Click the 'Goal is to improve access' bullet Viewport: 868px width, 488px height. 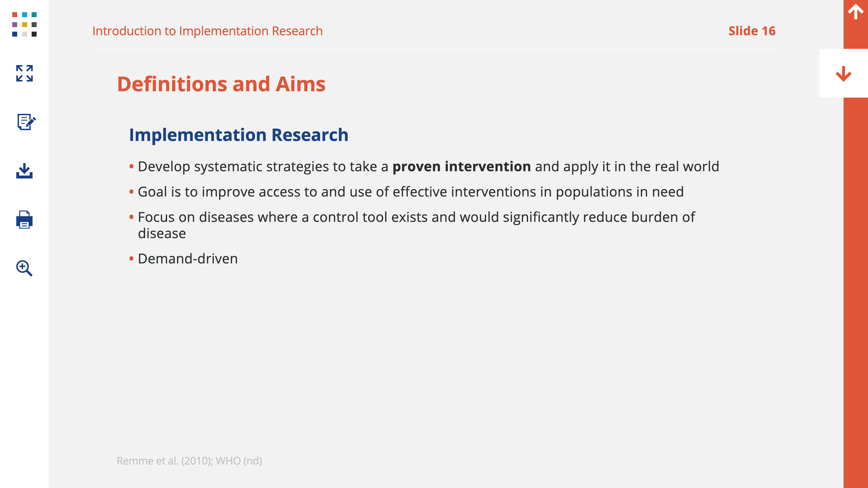(x=410, y=192)
